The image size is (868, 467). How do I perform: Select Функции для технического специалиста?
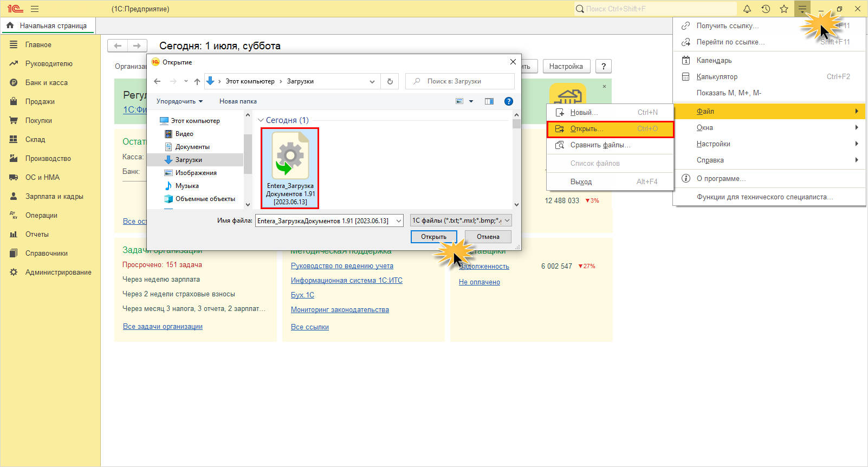[769, 197]
